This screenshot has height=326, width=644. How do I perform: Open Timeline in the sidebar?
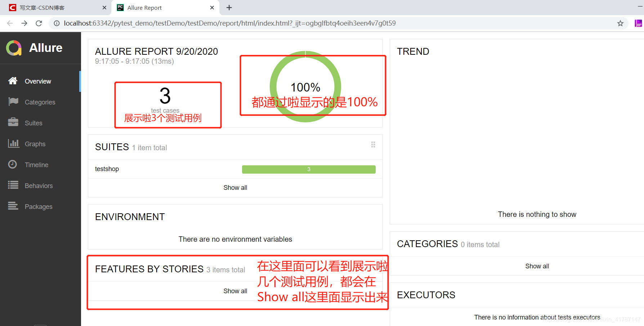click(40, 165)
